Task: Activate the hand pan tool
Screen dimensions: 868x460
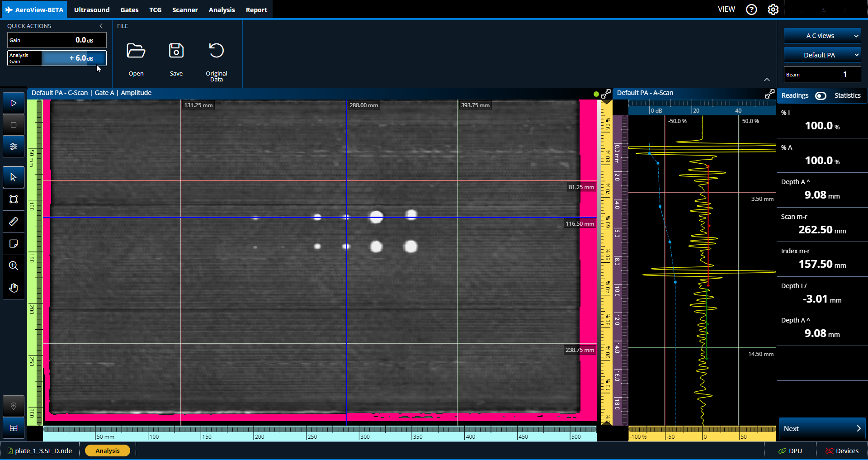Action: [x=14, y=288]
